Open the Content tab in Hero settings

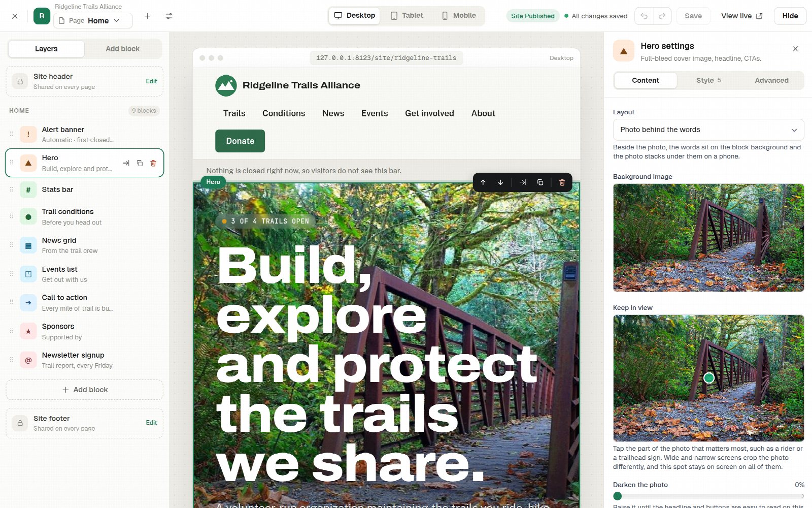point(646,80)
